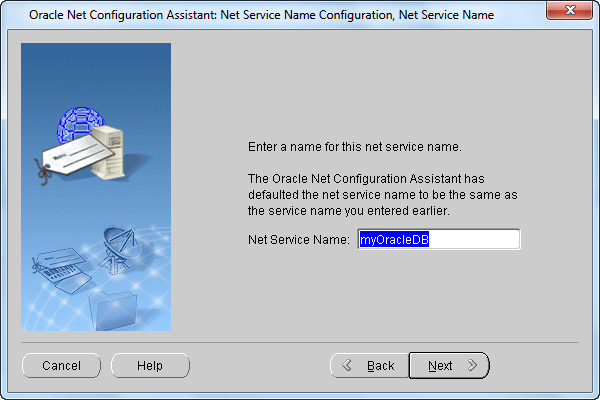Click the Net Service Name input field
Image resolution: width=600 pixels, height=400 pixels.
pos(439,239)
